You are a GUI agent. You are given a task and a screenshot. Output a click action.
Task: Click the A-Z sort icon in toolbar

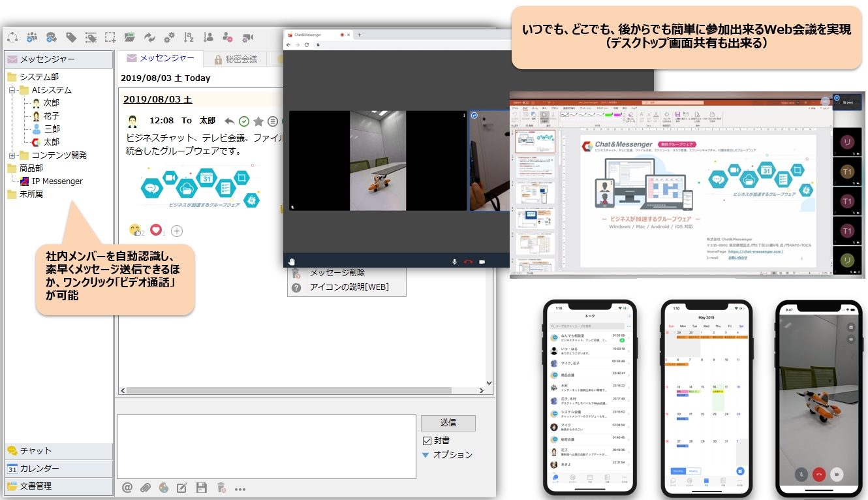tap(189, 37)
